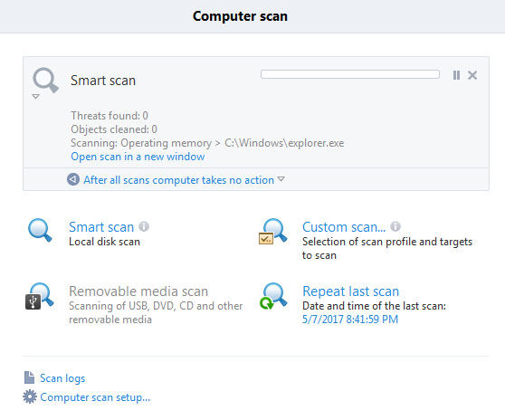Click the Smart scan progress bar

click(x=350, y=74)
